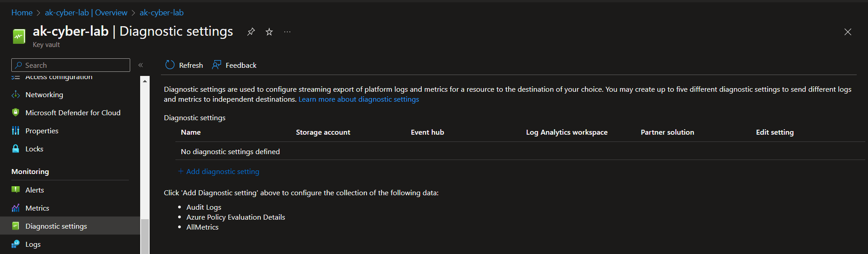Image resolution: width=868 pixels, height=254 pixels.
Task: Mark ak-cyber-lab as a favorite with the star
Action: (x=269, y=32)
